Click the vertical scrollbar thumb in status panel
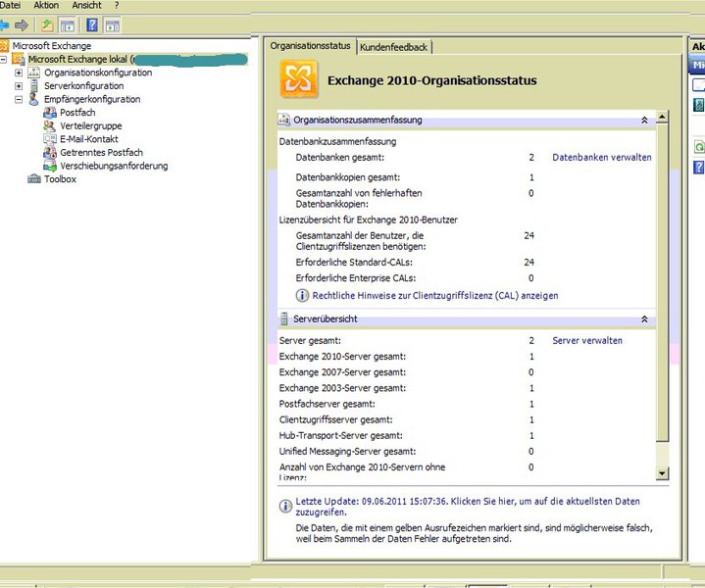This screenshot has width=705, height=588. coord(662,282)
